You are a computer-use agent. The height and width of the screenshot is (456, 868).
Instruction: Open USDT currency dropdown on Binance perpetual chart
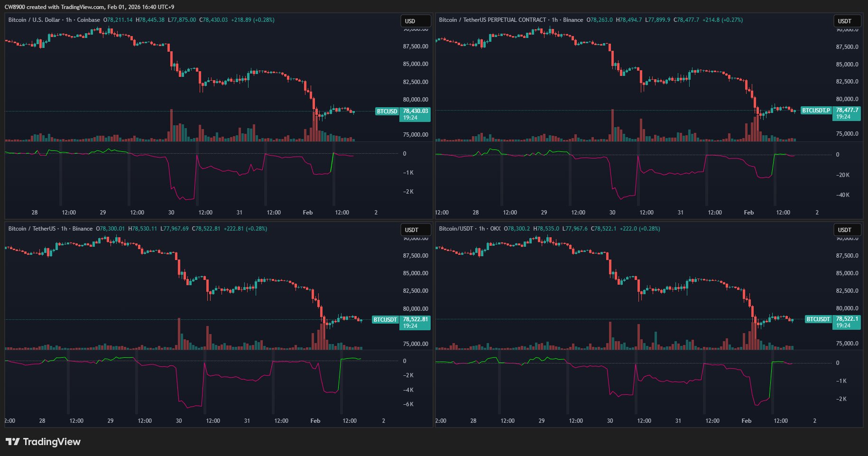(847, 21)
